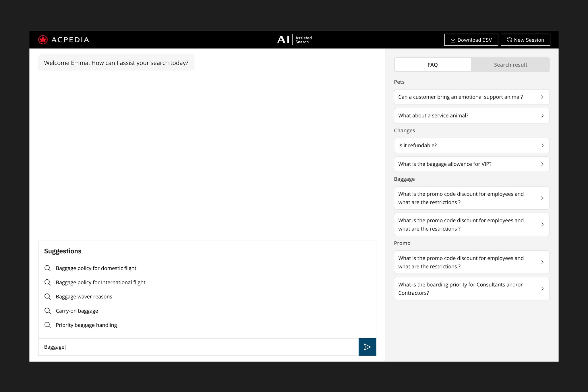Click the AI Assisted Search logo

click(x=294, y=40)
